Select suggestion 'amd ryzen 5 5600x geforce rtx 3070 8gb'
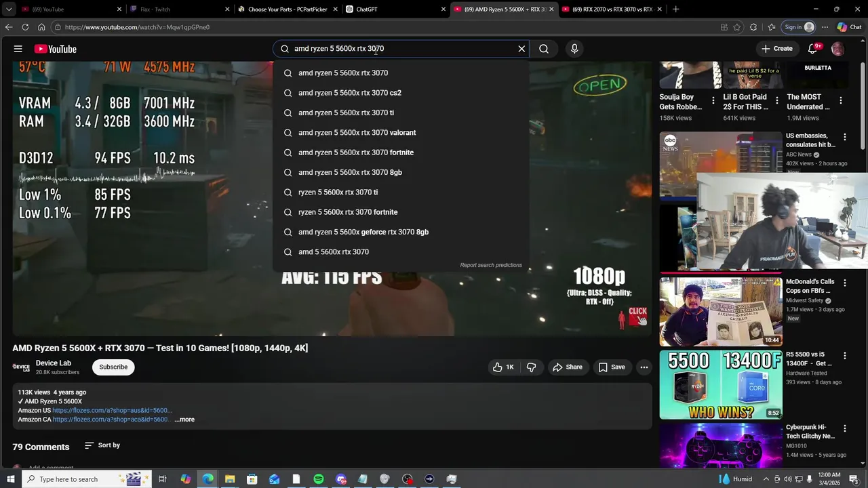 coord(401,232)
